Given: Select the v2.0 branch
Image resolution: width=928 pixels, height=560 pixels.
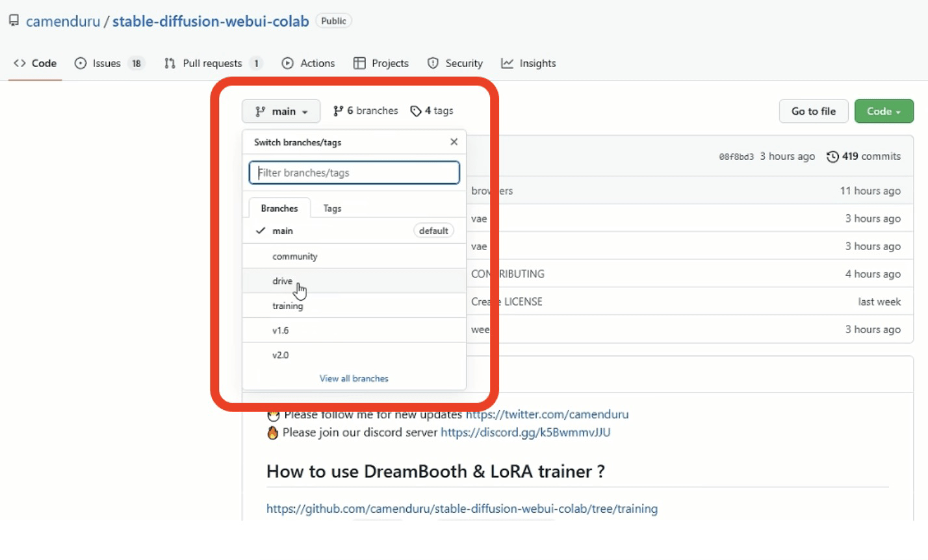Looking at the screenshot, I should pos(281,355).
